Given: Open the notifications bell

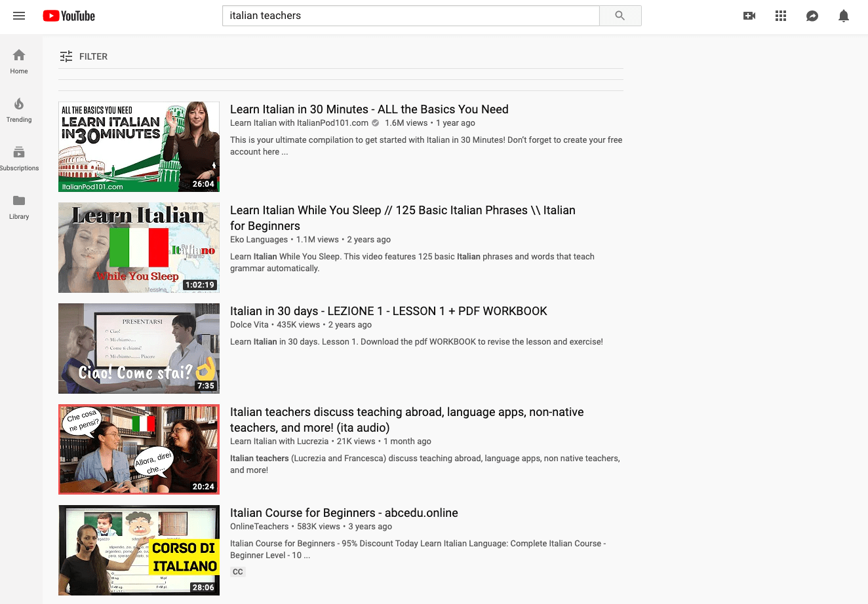Looking at the screenshot, I should click(844, 16).
